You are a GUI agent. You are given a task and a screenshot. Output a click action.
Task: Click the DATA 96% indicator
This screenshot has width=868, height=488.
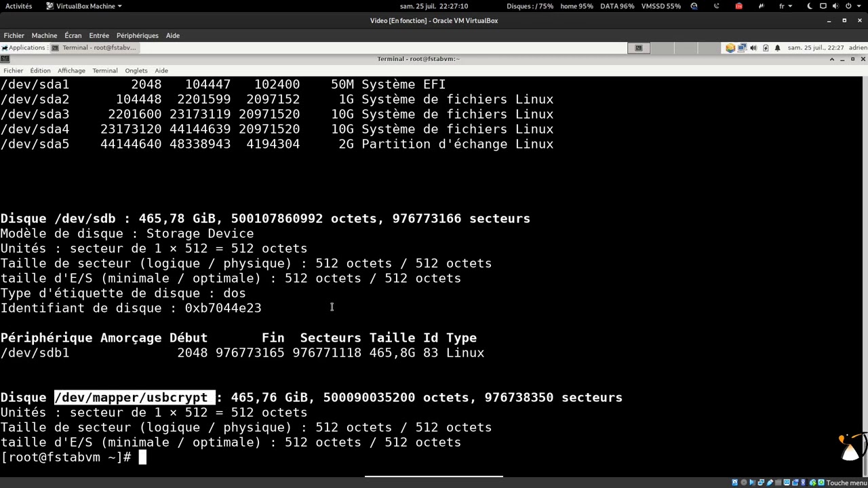click(x=618, y=6)
